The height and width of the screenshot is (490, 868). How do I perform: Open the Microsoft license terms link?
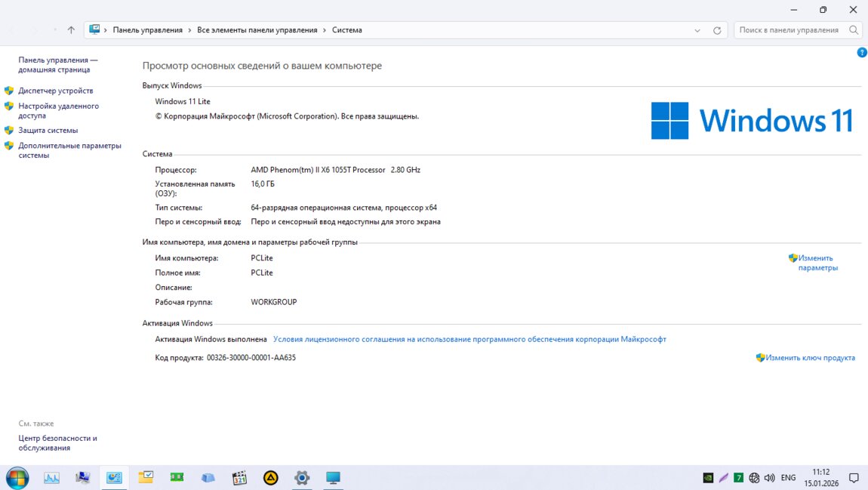[469, 340]
